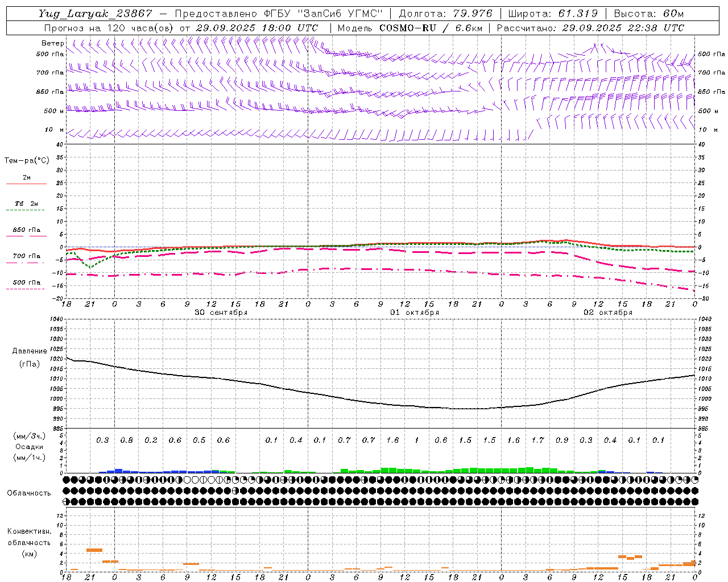Click the tallest orange convective cloud bar
728x582 pixels.
pos(94,550)
